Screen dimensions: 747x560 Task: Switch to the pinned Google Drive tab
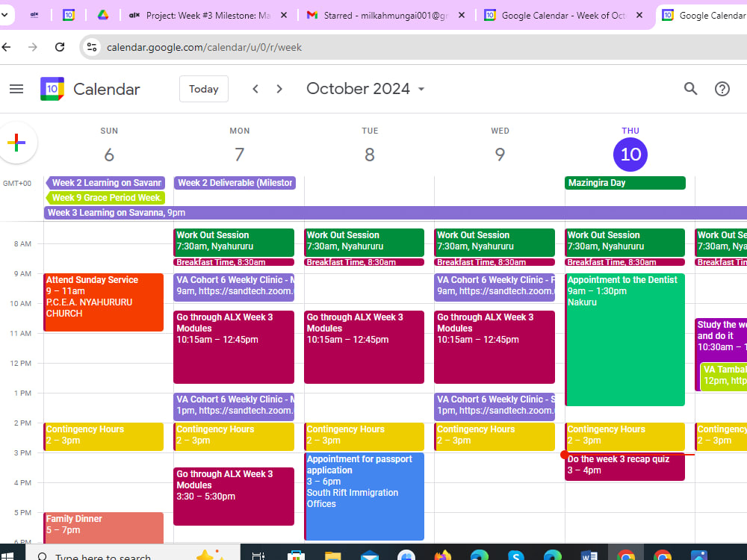coord(103,15)
